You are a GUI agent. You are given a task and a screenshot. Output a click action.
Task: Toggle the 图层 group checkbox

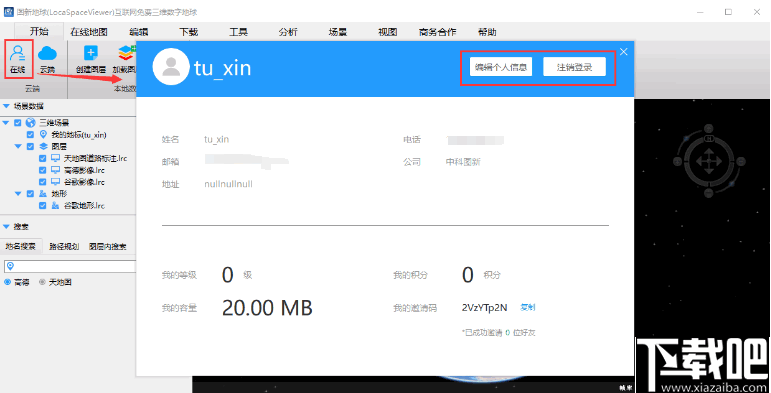[x=30, y=146]
